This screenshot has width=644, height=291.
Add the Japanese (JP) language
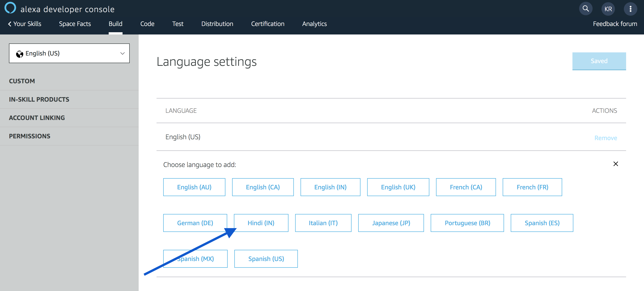(391, 223)
